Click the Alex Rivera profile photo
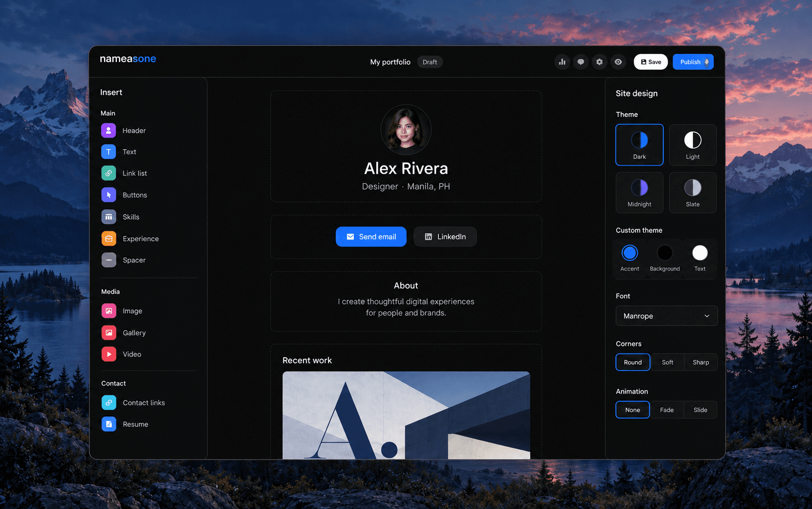 point(406,130)
